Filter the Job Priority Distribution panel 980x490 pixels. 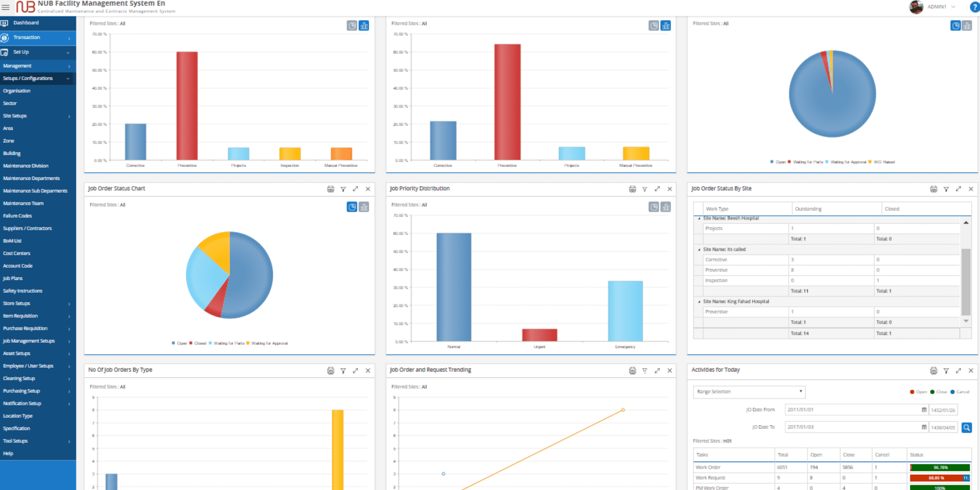pos(645,189)
